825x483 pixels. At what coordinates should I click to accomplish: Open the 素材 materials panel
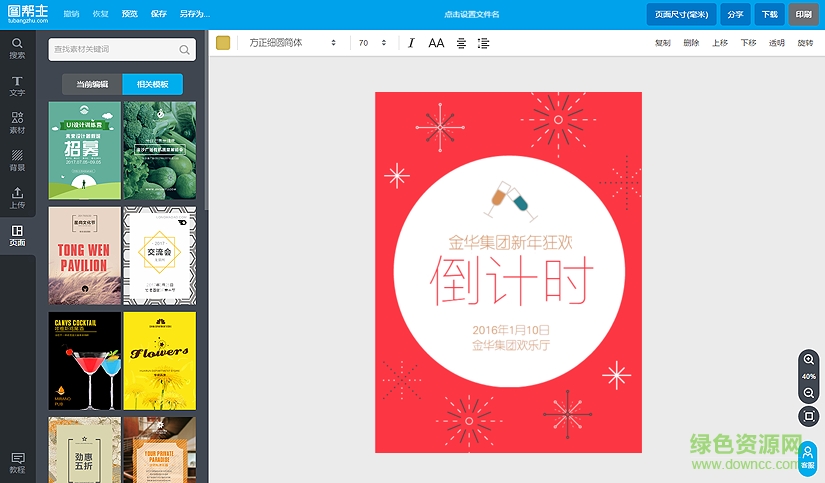[17, 123]
